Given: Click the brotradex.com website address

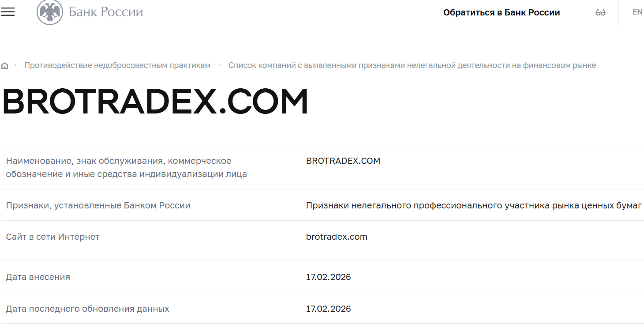Looking at the screenshot, I should click(x=336, y=237).
